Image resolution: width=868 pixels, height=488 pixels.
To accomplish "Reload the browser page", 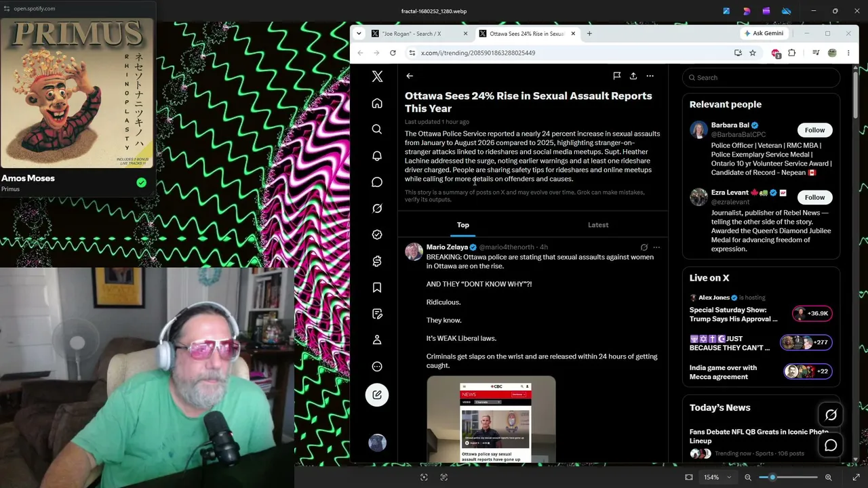I will [393, 53].
